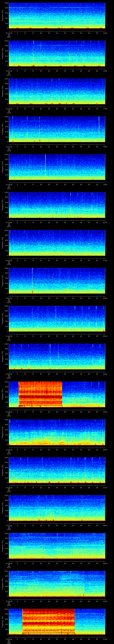Image resolution: width=114 pixels, height=644 pixels.
Task: Select the spectrogram panel starting at 19:18:00
Action: [57, 167]
